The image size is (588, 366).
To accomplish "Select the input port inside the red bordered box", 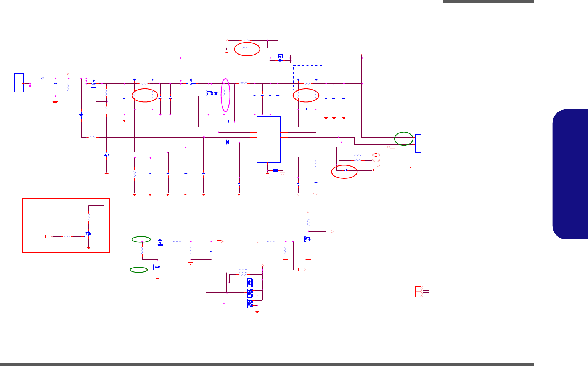I will [x=48, y=237].
